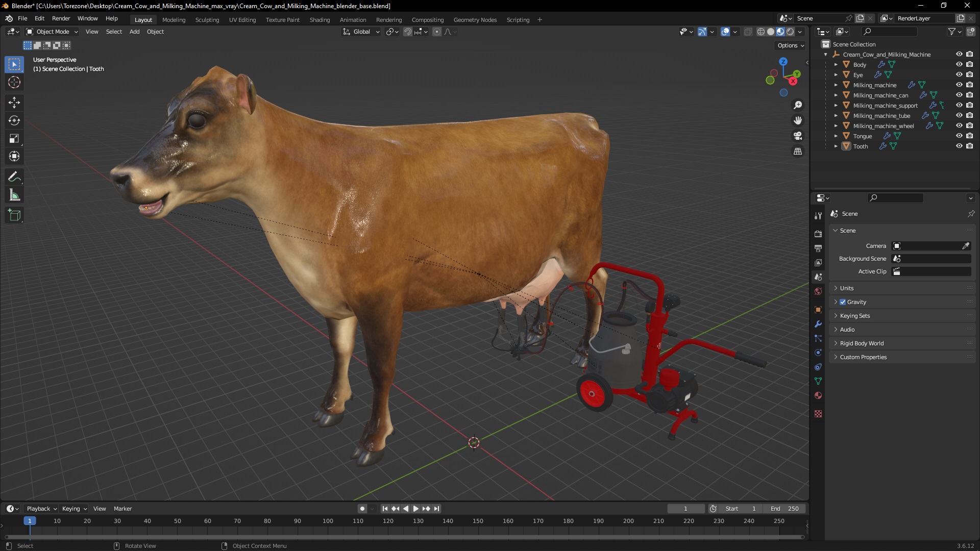The image size is (980, 551).
Task: Open the viewport Options button
Action: click(790, 45)
